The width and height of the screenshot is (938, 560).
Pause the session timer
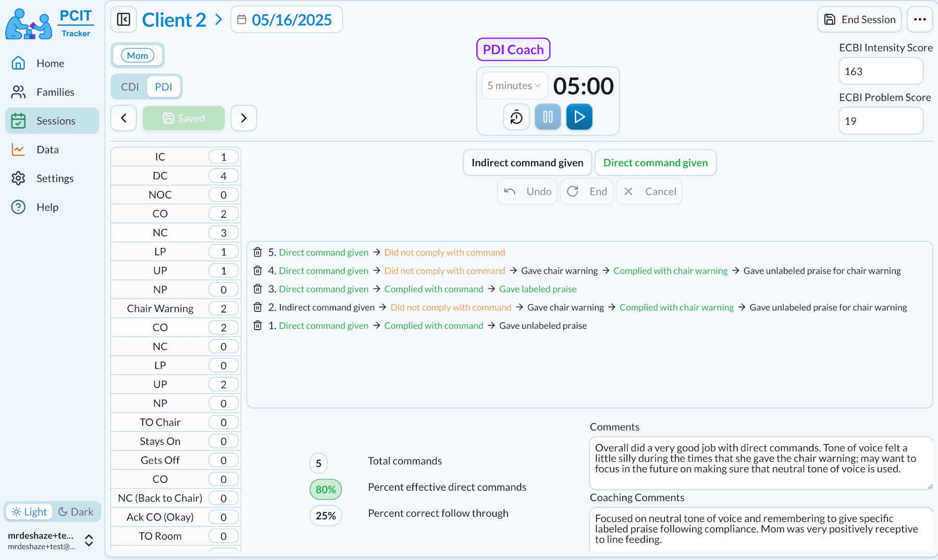click(x=548, y=117)
